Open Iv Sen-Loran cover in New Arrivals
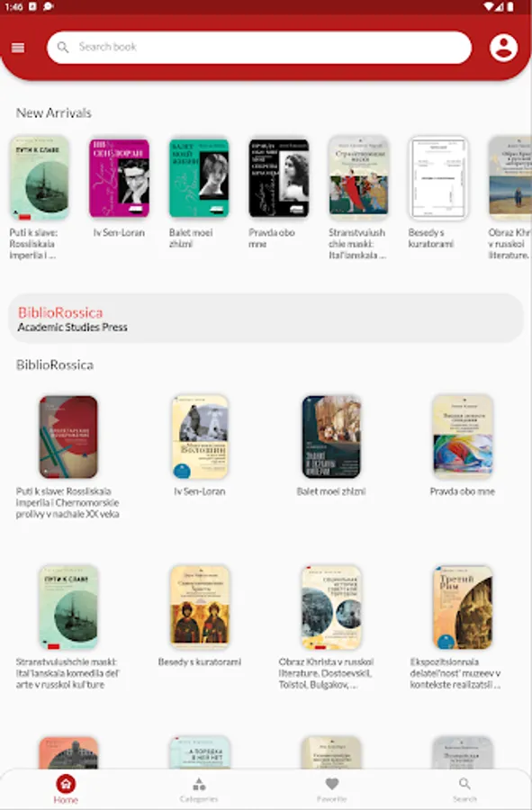The height and width of the screenshot is (810, 532). click(x=120, y=177)
